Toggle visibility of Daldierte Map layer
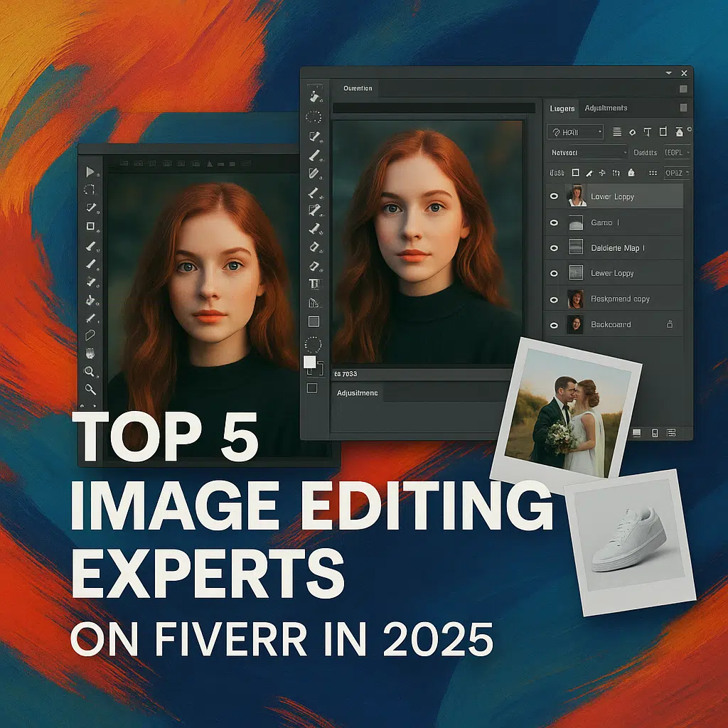The image size is (728, 728). (555, 248)
